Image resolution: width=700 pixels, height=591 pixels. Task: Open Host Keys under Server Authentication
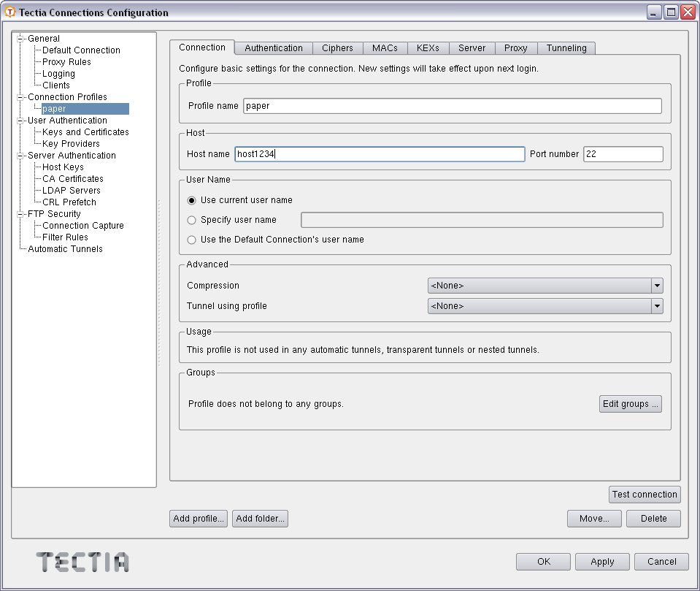click(x=62, y=167)
